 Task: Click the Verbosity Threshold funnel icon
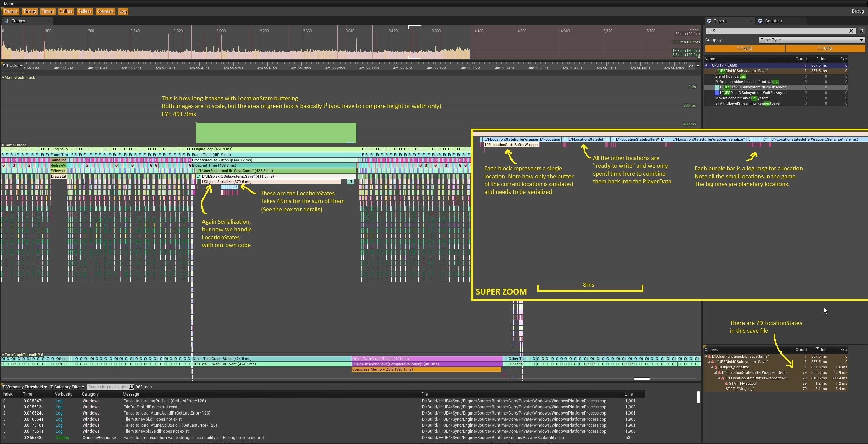(4, 387)
